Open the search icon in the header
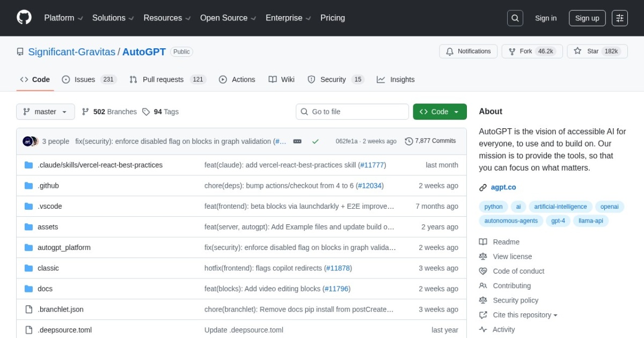Screen dimensions: 644x338 pyautogui.click(x=515, y=18)
